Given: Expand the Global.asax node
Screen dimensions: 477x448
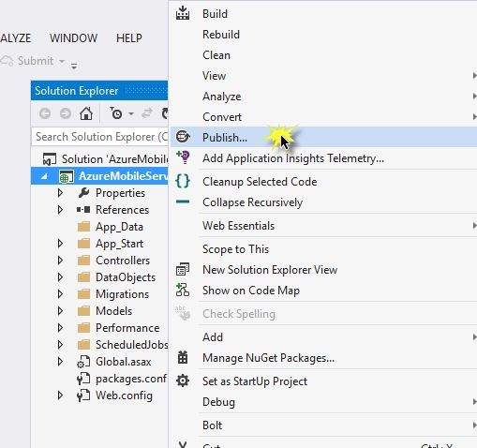Looking at the screenshot, I should point(60,362).
